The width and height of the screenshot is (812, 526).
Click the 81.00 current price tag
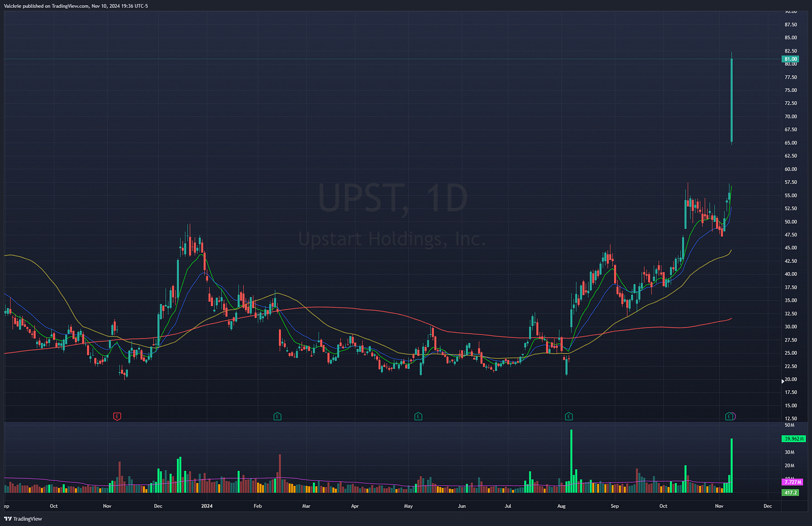[x=791, y=59]
